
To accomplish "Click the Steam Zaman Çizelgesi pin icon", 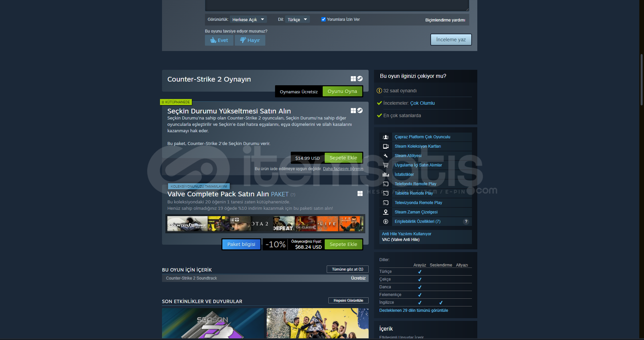I will 386,212.
